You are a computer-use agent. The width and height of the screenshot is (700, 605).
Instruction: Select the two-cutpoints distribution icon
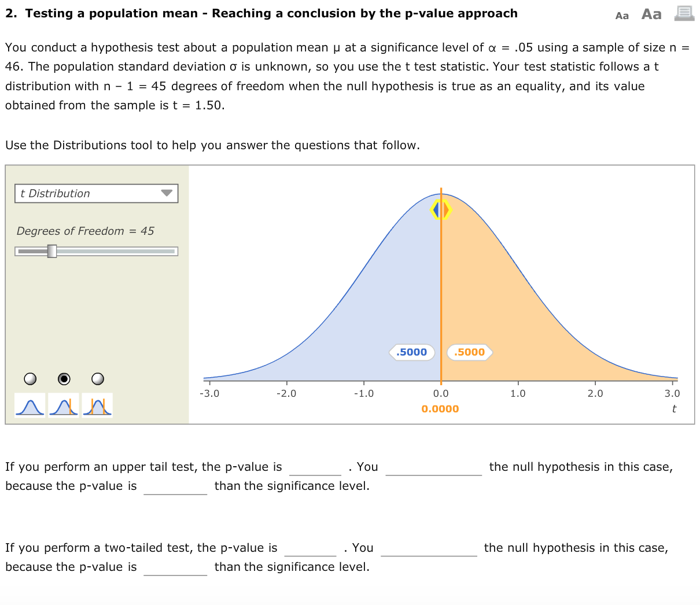tap(97, 405)
